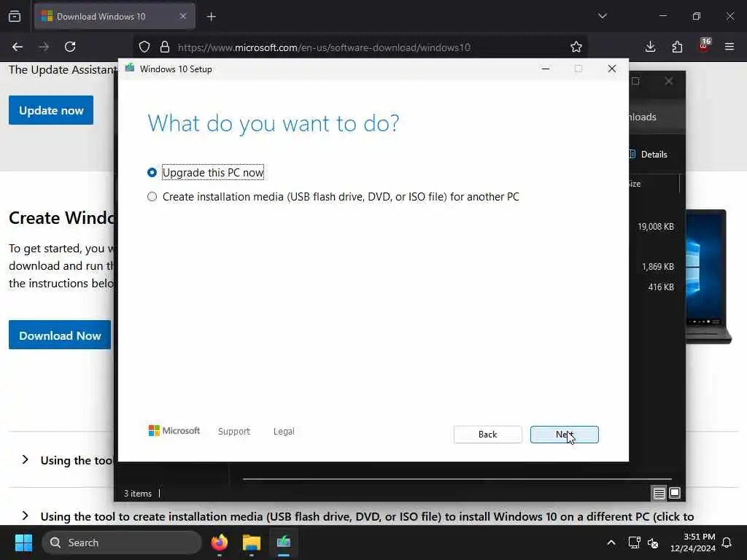Close the File Explorer window behind Setup
747x560 pixels.
(669, 81)
